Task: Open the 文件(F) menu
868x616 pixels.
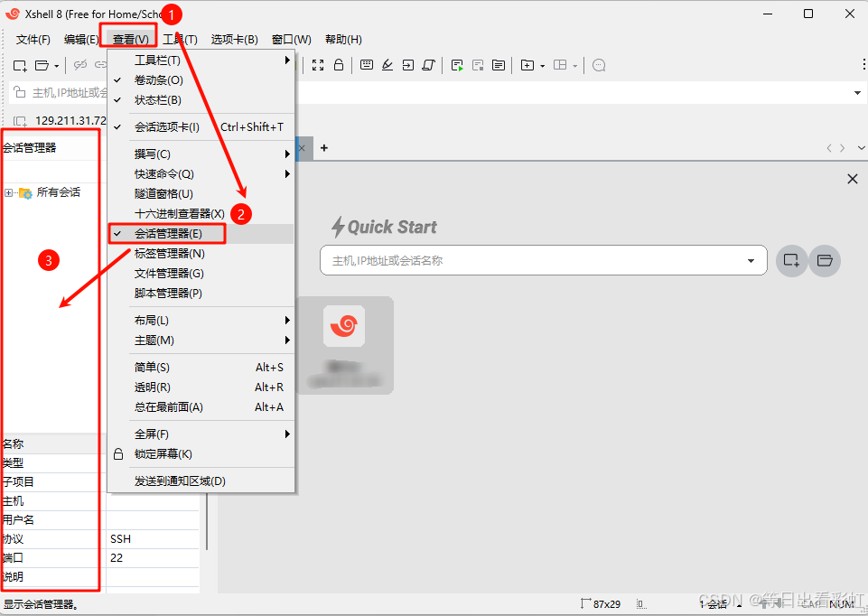Action: click(x=33, y=40)
